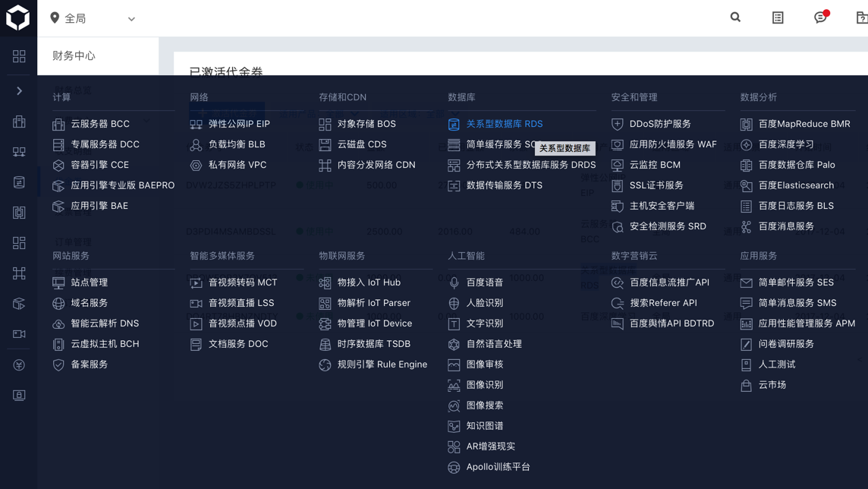Open the 全局 region dropdown
Screen dimensions: 868x489
point(93,18)
